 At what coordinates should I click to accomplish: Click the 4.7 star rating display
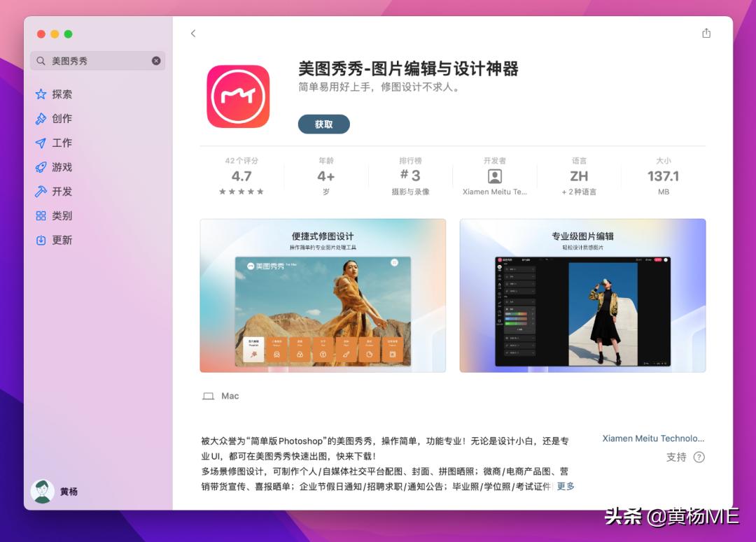click(241, 176)
